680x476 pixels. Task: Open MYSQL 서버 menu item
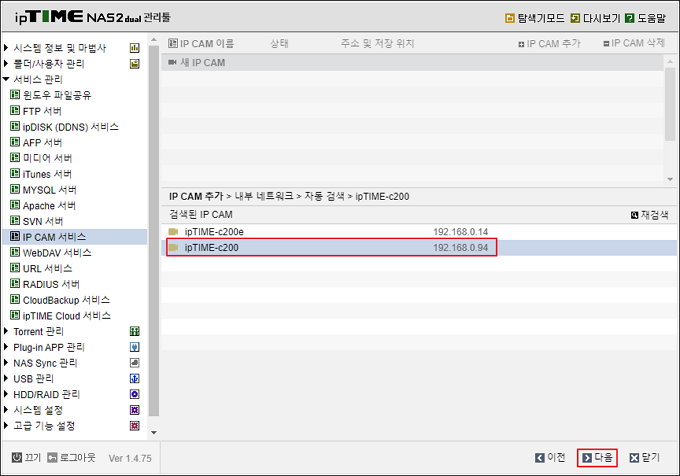pos(49,190)
